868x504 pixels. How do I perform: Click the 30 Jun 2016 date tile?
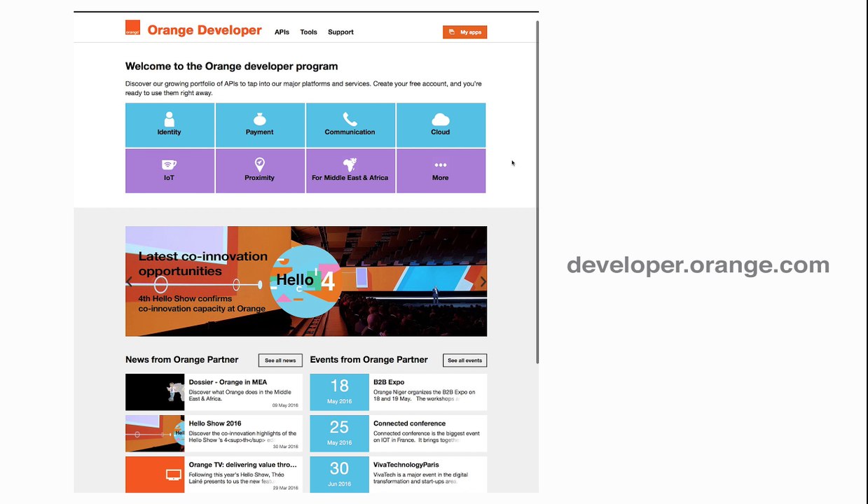339,475
